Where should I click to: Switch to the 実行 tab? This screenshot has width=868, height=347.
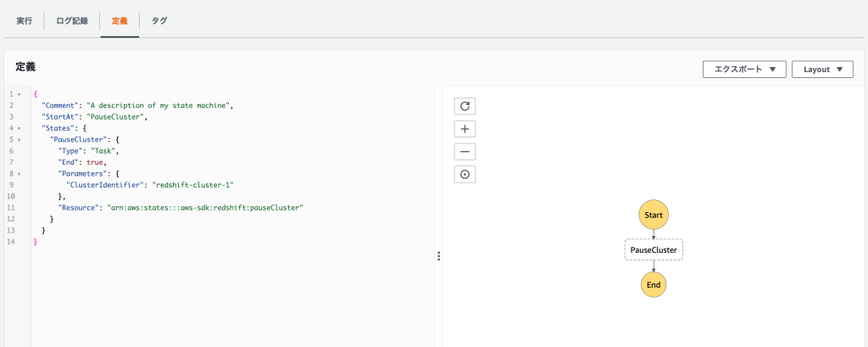point(24,21)
